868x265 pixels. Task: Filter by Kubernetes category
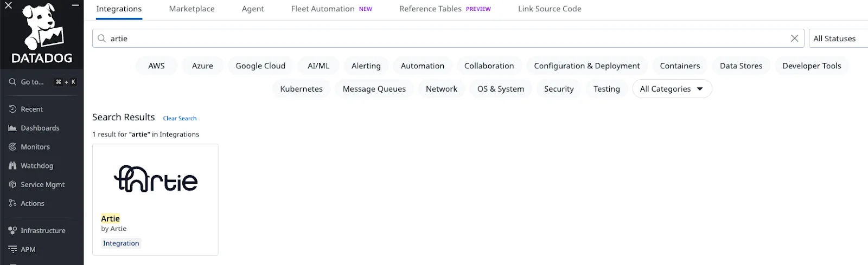(x=301, y=89)
